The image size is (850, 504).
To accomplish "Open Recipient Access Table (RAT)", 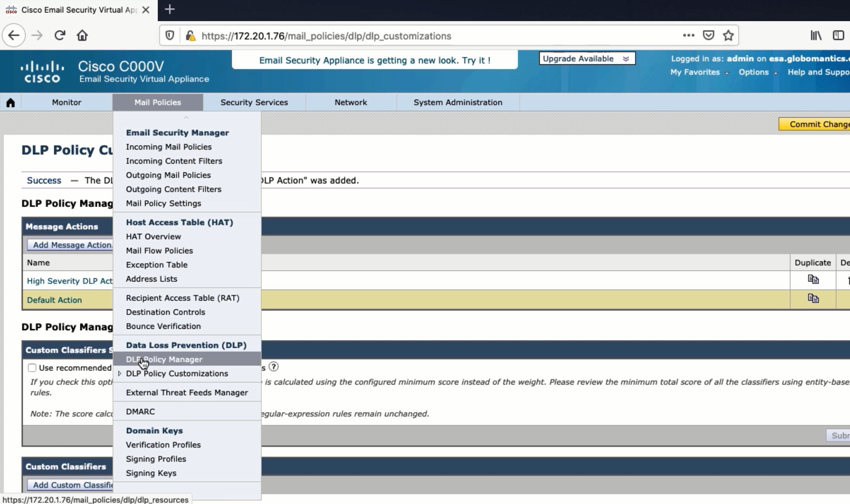I will coord(183,298).
